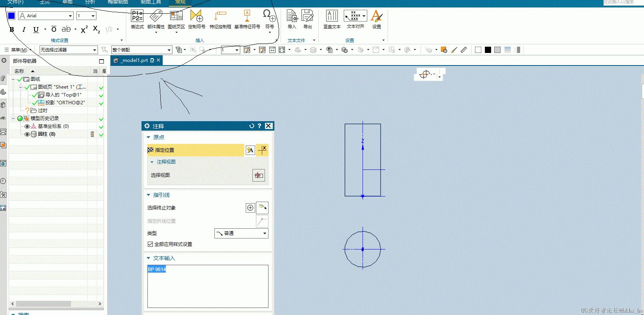Switch to the 制图工具 ribbon tab
644x315 pixels.
[151, 2]
